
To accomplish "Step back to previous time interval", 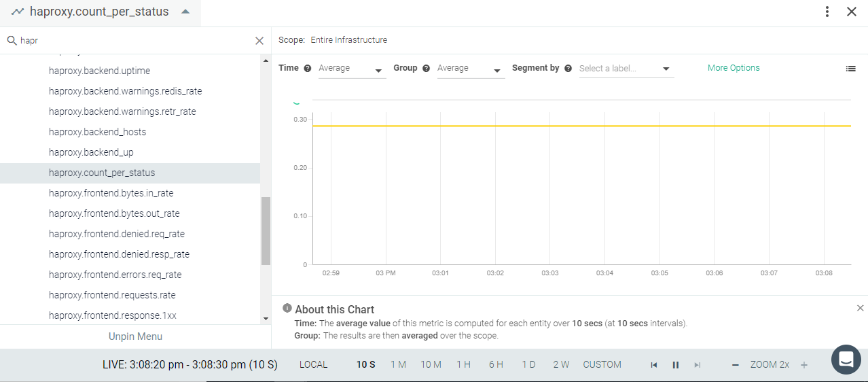I will coord(654,365).
